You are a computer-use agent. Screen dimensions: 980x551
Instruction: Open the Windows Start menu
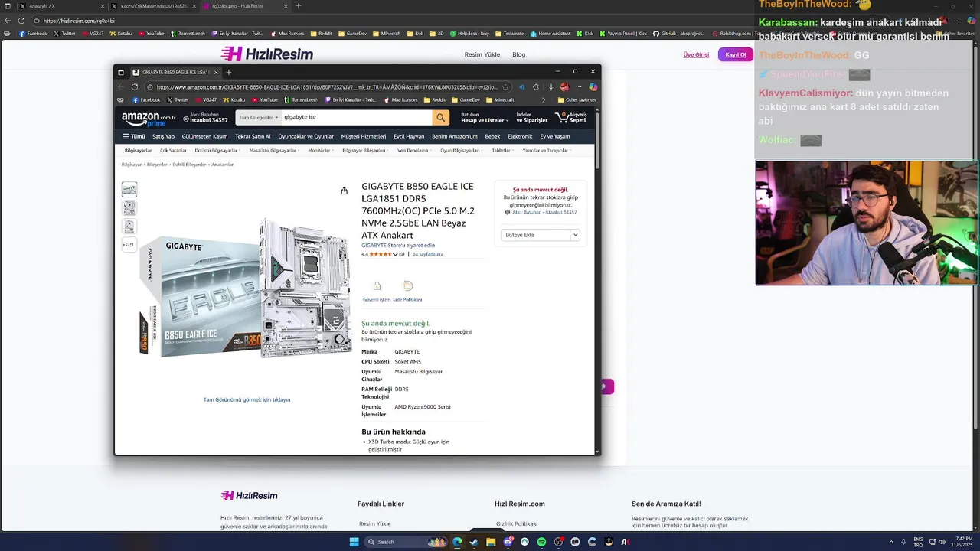coord(354,542)
